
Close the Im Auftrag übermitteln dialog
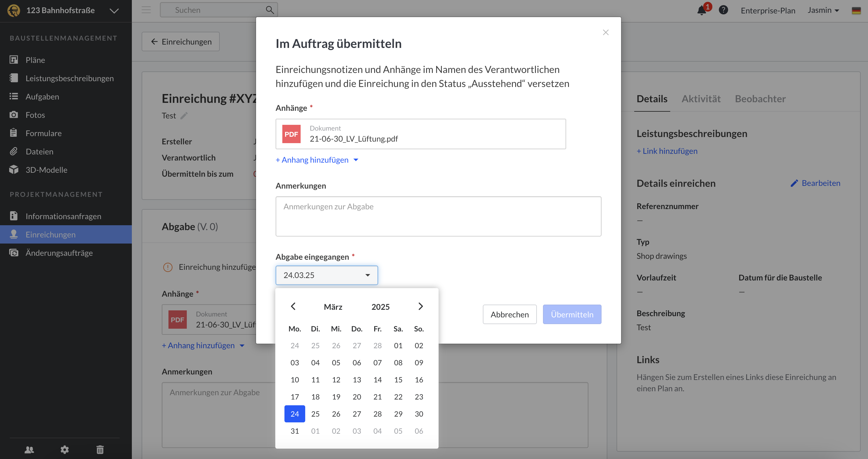[x=606, y=32]
